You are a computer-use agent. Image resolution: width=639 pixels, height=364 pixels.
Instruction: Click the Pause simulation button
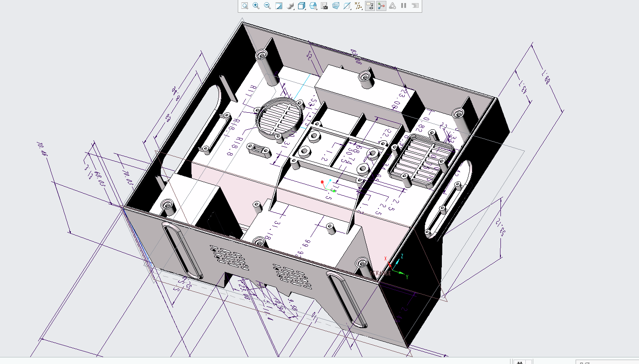(x=404, y=6)
